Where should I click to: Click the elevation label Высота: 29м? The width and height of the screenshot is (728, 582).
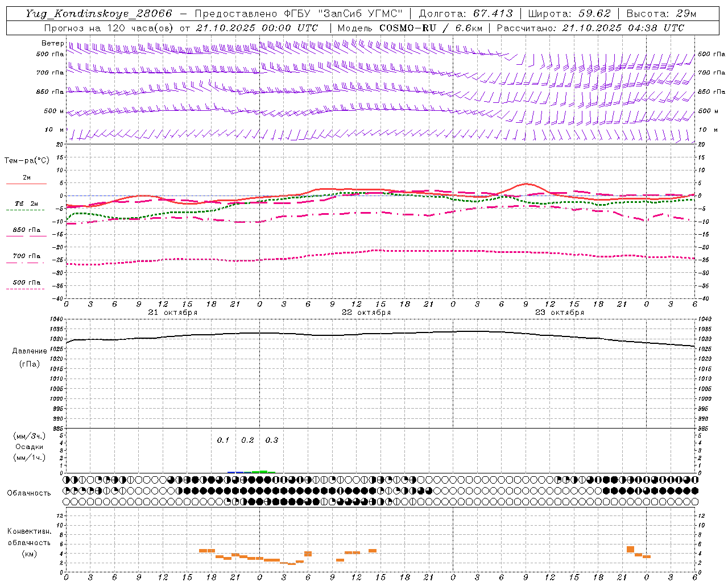(x=660, y=14)
